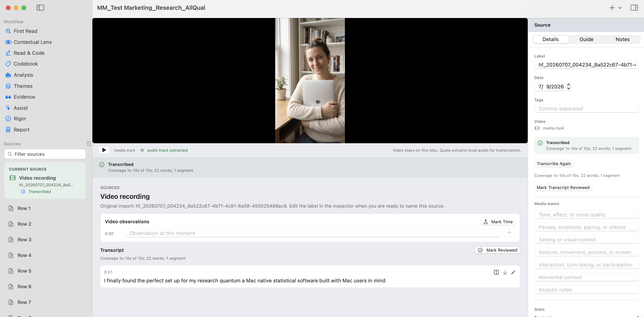Image resolution: width=644 pixels, height=317 pixels.
Task: Select Evidence in the workflow sidebar
Action: (x=24, y=97)
